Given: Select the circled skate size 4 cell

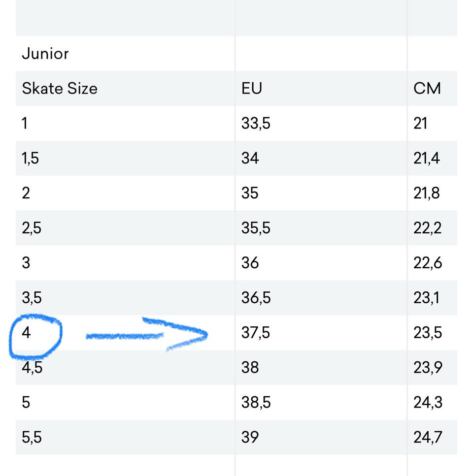Looking at the screenshot, I should [27, 333].
